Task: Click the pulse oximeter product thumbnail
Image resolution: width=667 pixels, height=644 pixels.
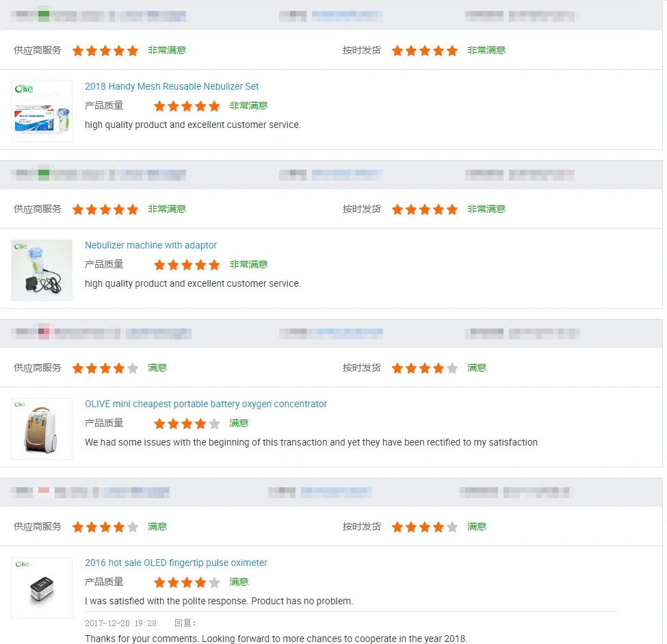Action: coord(42,588)
